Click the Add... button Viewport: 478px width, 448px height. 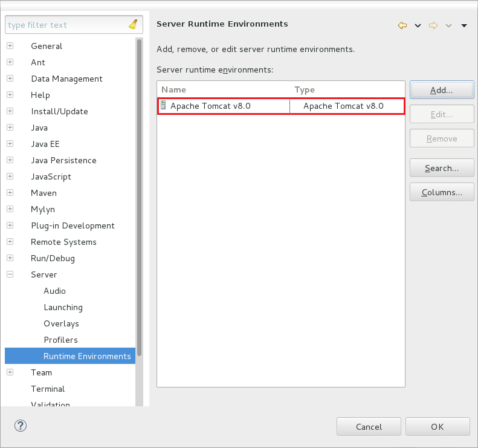pyautogui.click(x=442, y=90)
